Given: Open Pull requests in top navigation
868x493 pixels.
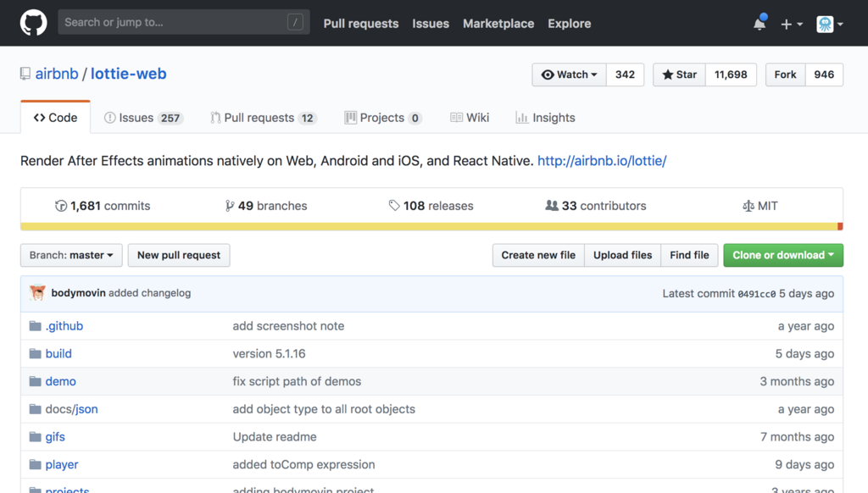Looking at the screenshot, I should pos(361,24).
